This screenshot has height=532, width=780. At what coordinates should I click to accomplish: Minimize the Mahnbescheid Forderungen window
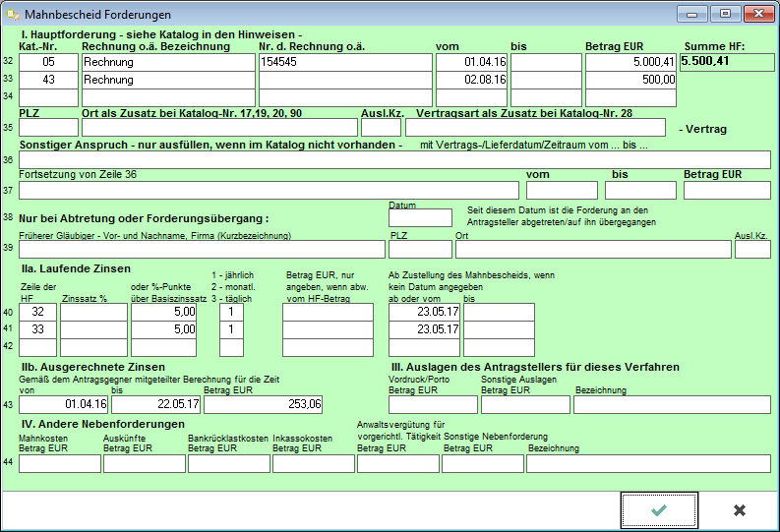pos(691,14)
